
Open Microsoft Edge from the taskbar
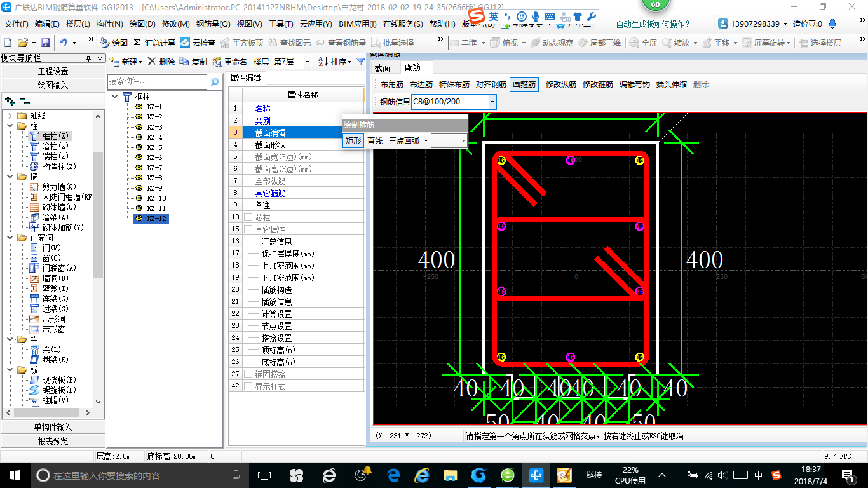pos(393,475)
